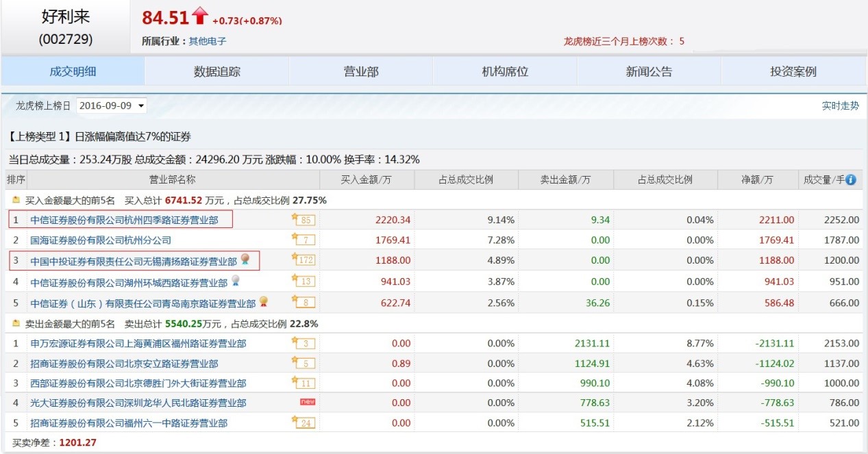The image size is (868, 454).
Task: Open the 营业部 tab
Action: pos(361,71)
